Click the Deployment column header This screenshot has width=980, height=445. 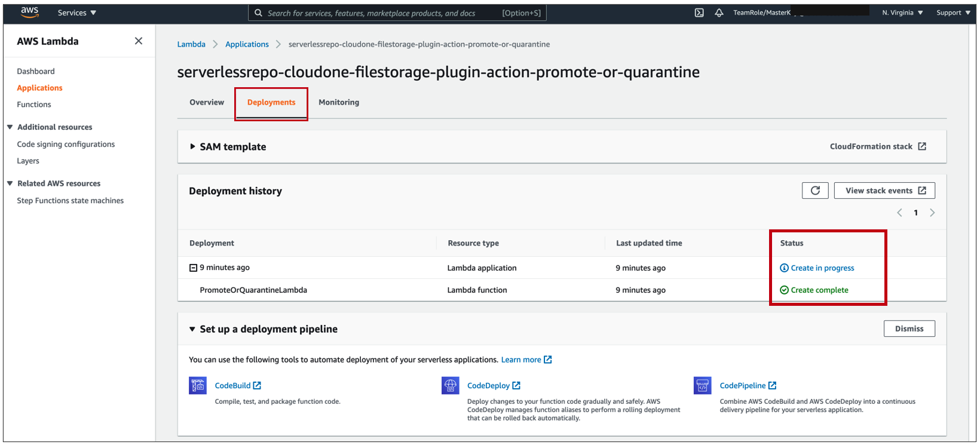coord(212,243)
